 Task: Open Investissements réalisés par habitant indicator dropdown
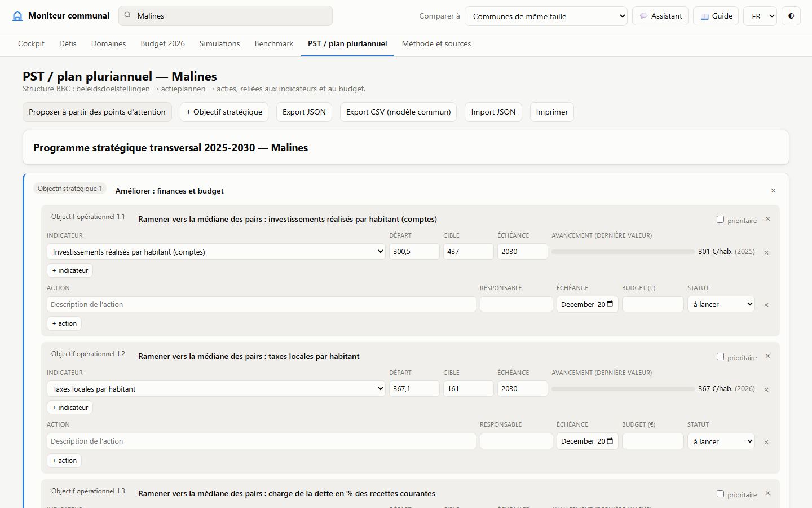[216, 252]
